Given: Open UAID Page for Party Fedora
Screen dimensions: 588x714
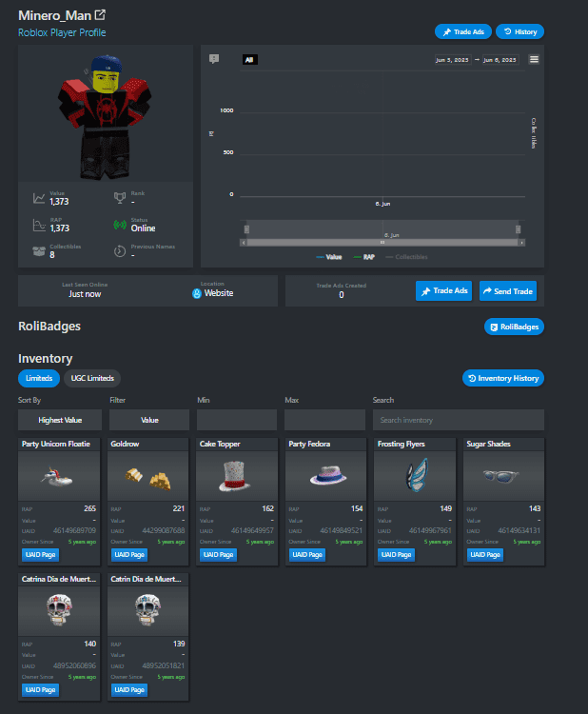Looking at the screenshot, I should (x=307, y=555).
